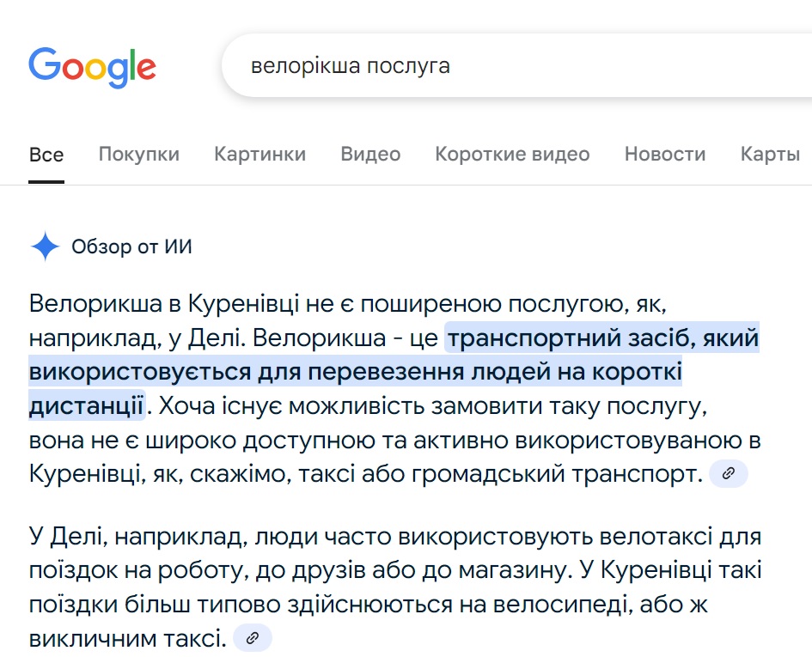Open the 'Картинки' tab
This screenshot has width=812, height=657.
(259, 155)
